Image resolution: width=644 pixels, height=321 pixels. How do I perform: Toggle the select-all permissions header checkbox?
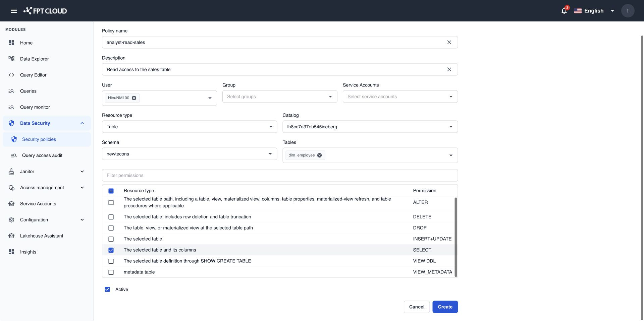pos(111,191)
